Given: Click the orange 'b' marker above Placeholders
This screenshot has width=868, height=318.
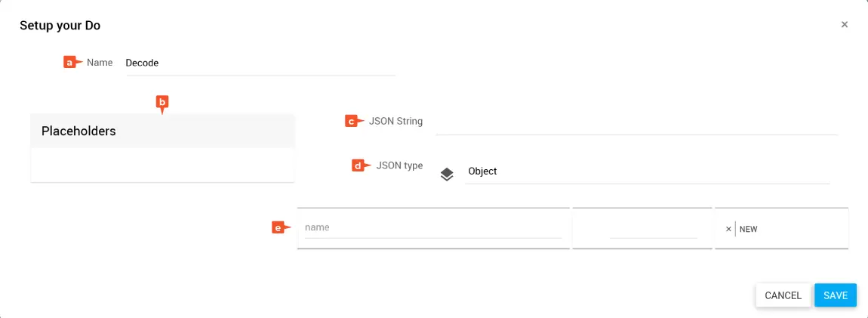Looking at the screenshot, I should point(162,103).
